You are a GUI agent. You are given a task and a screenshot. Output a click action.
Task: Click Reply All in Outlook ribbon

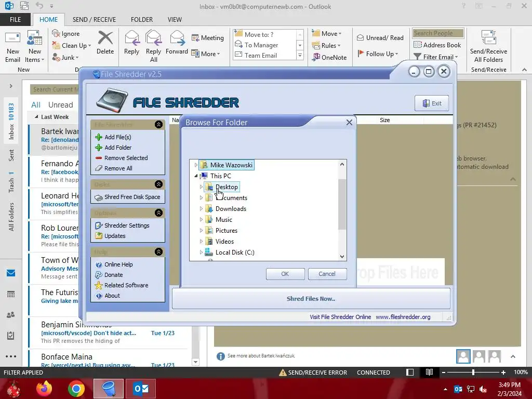153,46
